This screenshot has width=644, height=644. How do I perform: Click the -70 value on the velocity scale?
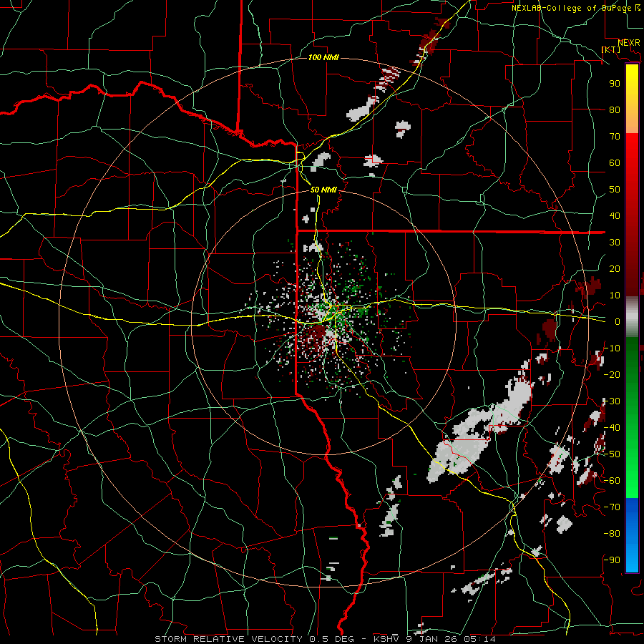(612, 507)
